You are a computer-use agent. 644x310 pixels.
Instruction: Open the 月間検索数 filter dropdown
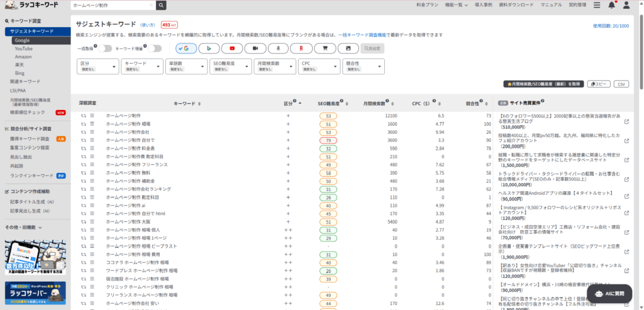point(275,67)
